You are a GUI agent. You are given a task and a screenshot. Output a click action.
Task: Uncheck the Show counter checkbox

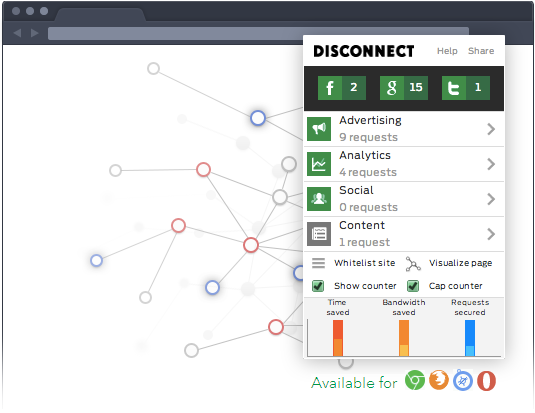318,286
